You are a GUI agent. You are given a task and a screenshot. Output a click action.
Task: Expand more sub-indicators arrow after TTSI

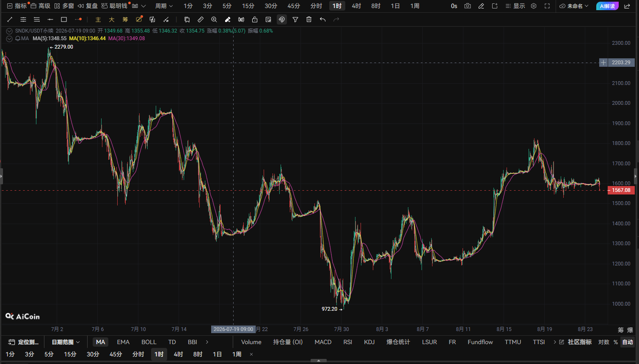[x=555, y=342]
